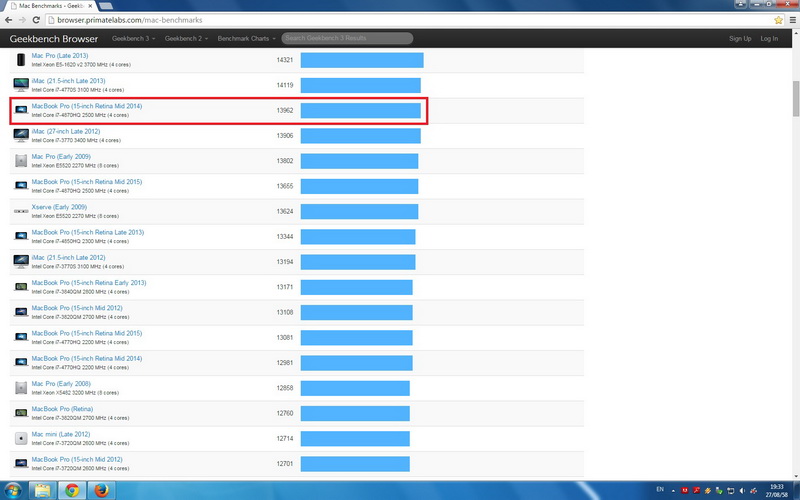Click the EN language indicator
800x500 pixels.
[660, 490]
